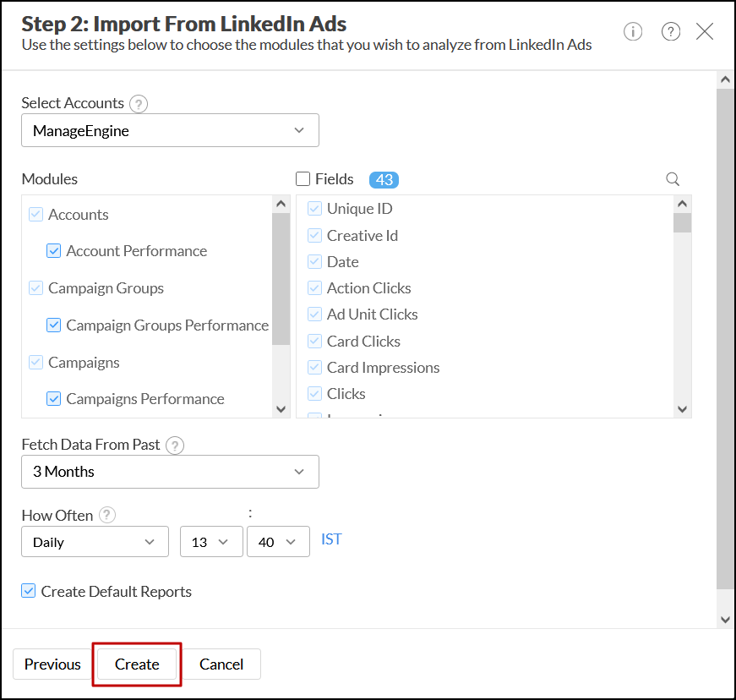Open the help icon in dialog header

[671, 32]
